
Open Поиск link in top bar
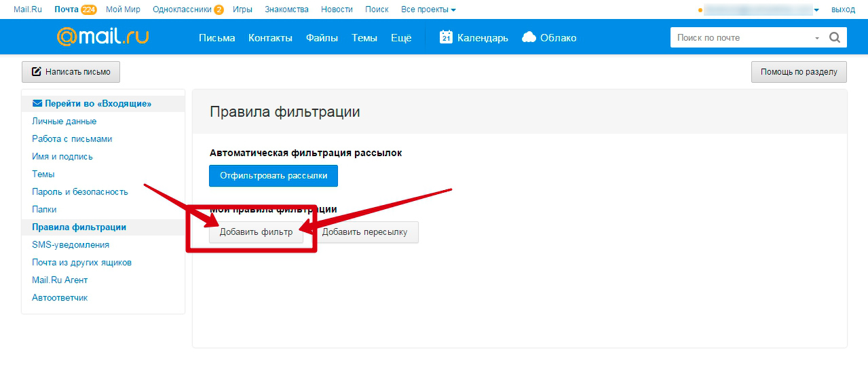[x=377, y=10]
